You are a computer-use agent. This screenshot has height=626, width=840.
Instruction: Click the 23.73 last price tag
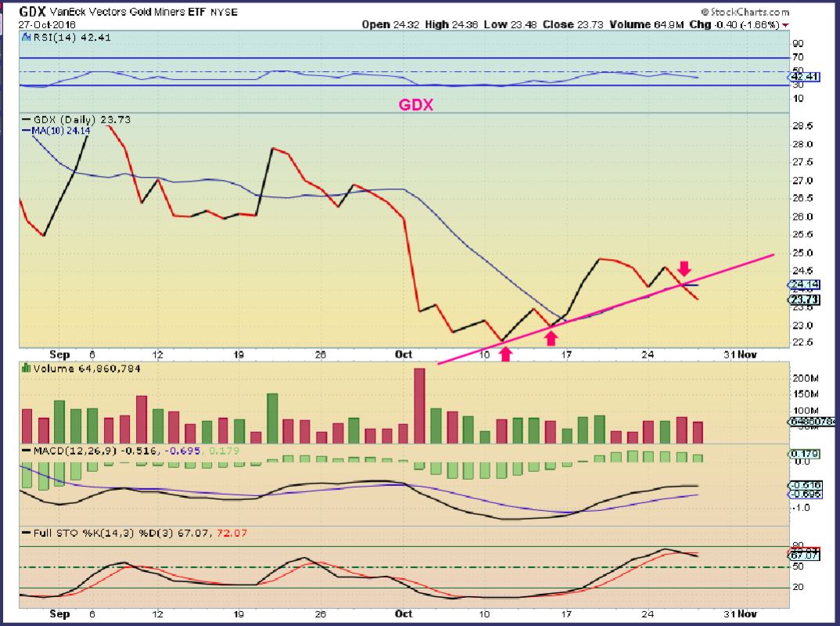[x=804, y=300]
